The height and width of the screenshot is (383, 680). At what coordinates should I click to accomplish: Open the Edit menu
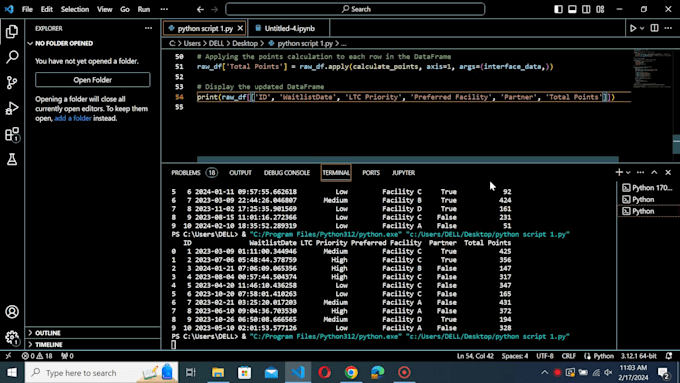tap(46, 9)
